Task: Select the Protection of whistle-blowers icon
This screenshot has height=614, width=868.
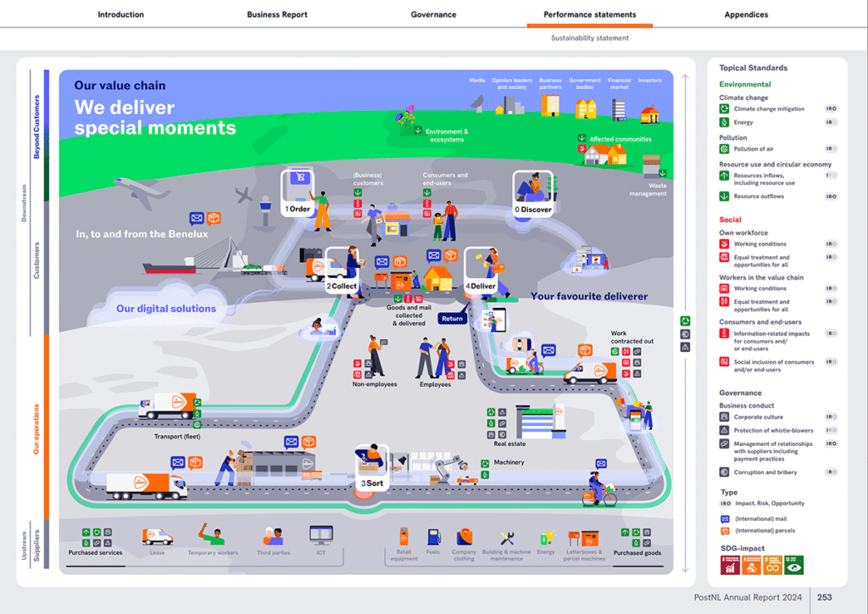Action: [725, 431]
